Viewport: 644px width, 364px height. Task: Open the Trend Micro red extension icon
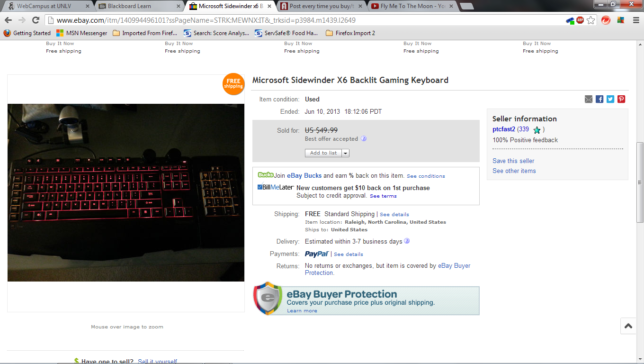coord(606,20)
